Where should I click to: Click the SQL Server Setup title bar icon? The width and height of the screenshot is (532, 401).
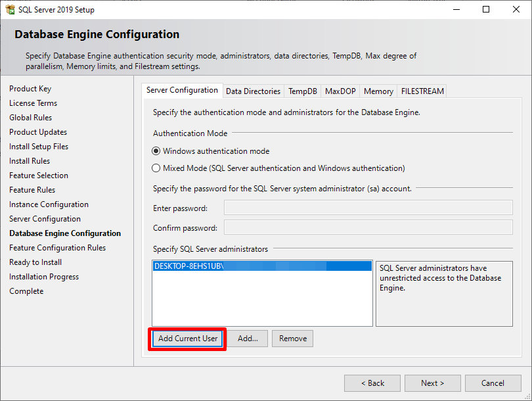click(x=11, y=10)
